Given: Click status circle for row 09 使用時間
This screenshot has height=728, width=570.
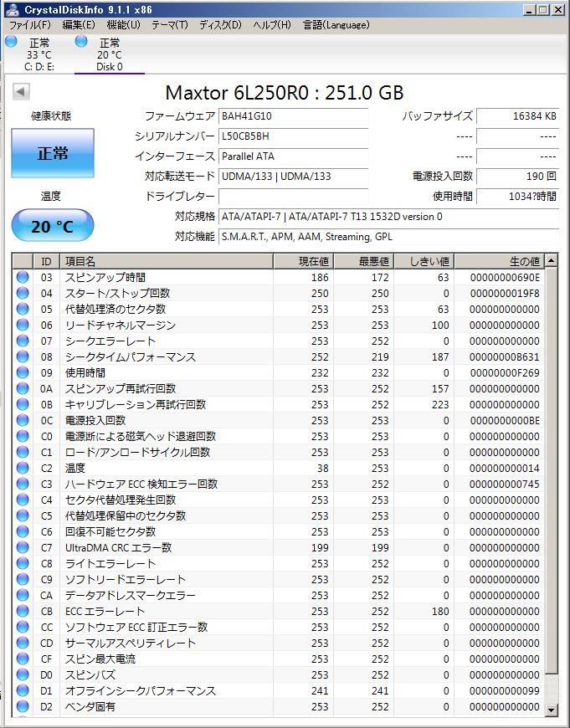Looking at the screenshot, I should 23,372.
